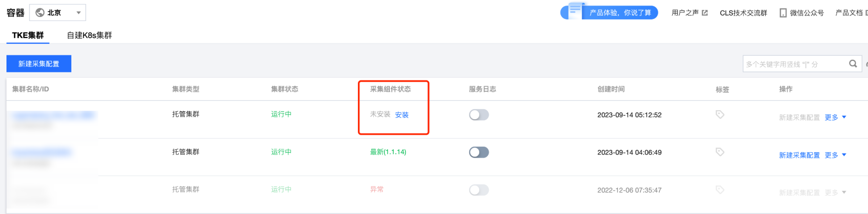Focus the keyword search input field
Screen dimensions: 868x214
point(794,64)
